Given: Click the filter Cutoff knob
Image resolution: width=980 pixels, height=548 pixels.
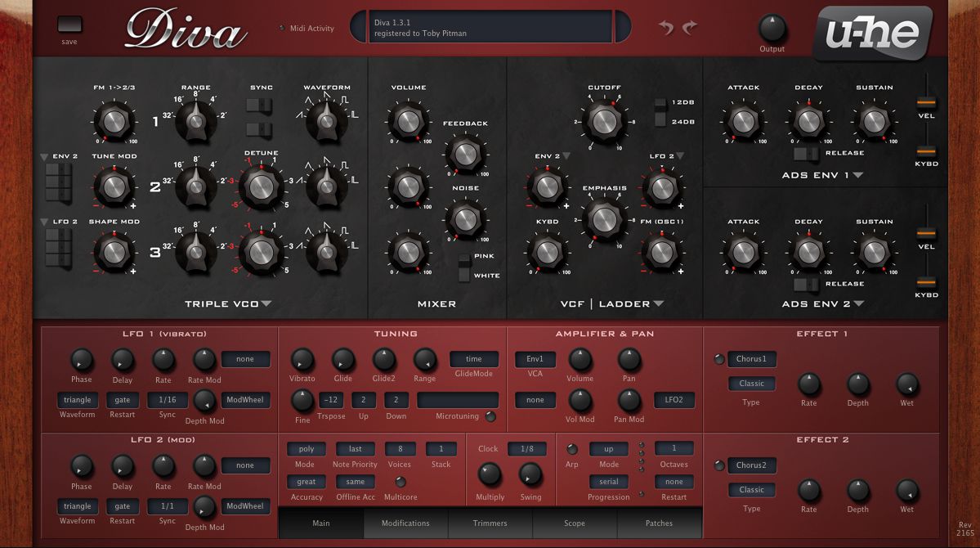Looking at the screenshot, I should click(604, 121).
